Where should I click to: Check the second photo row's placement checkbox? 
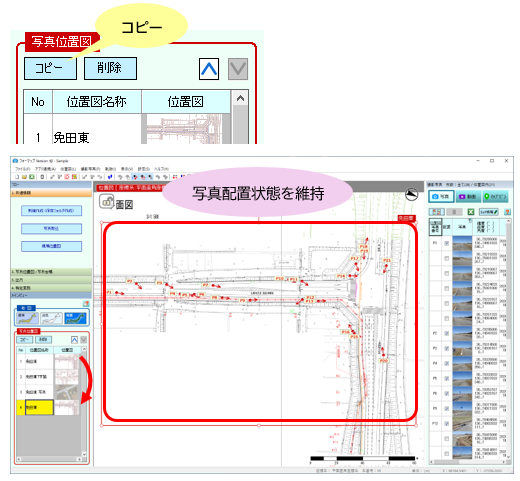click(447, 258)
